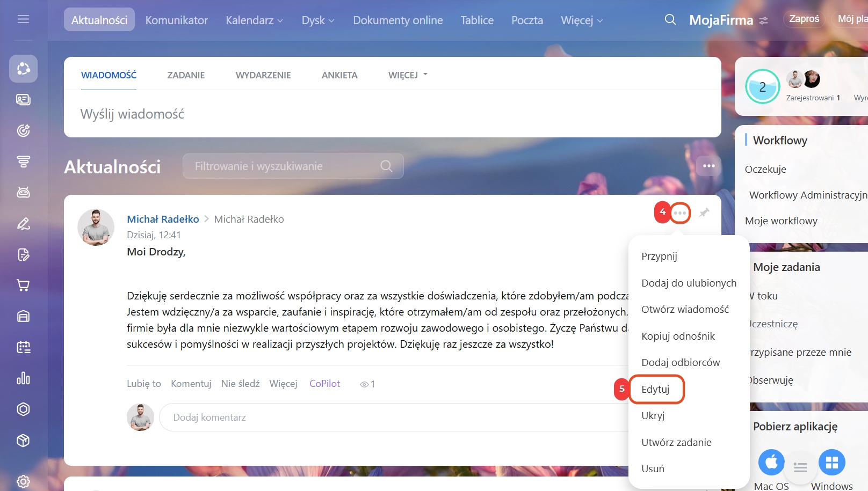Switch to the ZADANIE tab
868x491 pixels.
(x=186, y=75)
